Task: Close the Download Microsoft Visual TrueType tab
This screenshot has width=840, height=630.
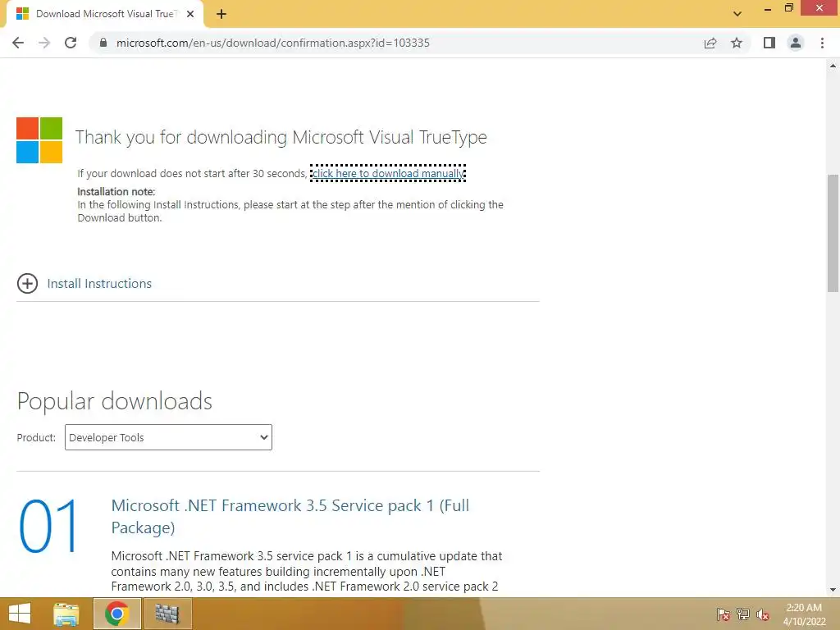Action: pyautogui.click(x=190, y=14)
